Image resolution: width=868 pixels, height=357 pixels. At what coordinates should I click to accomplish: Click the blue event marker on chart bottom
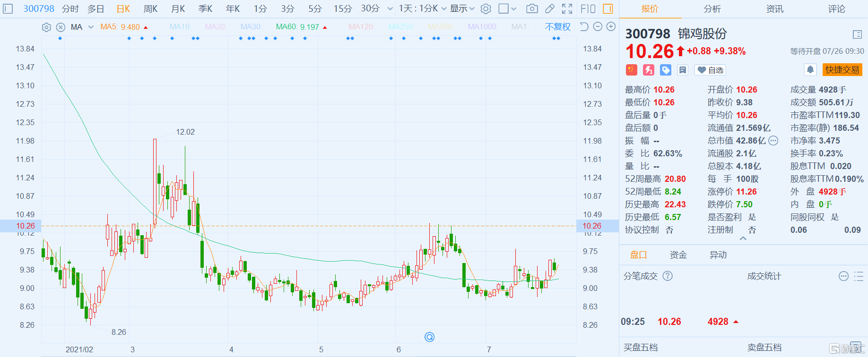[x=429, y=337]
